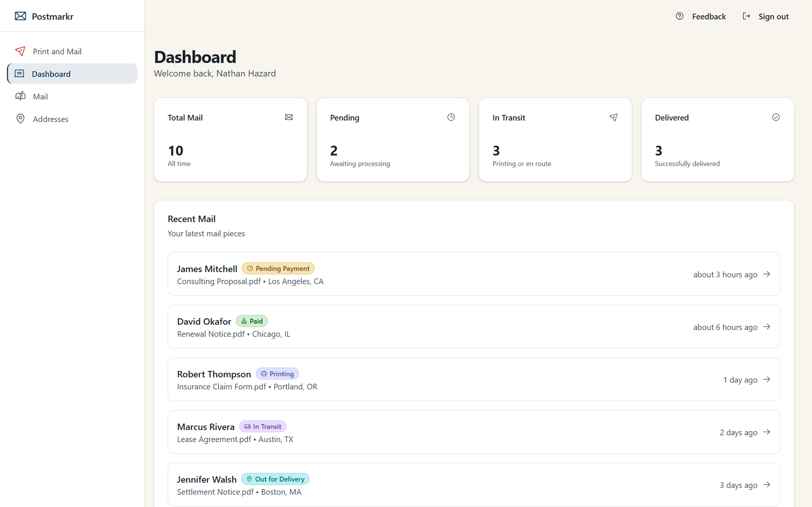
Task: Click the Pending Payment status badge
Action: pos(278,268)
